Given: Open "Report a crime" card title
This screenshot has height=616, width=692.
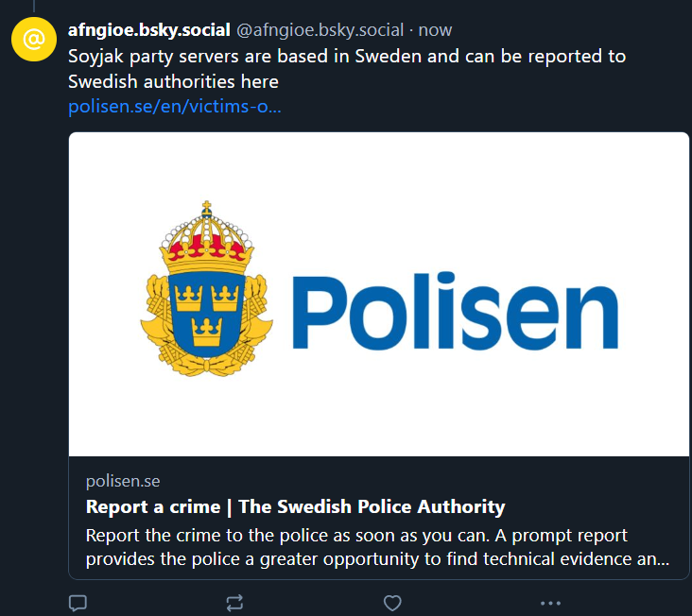Looking at the screenshot, I should tap(295, 506).
